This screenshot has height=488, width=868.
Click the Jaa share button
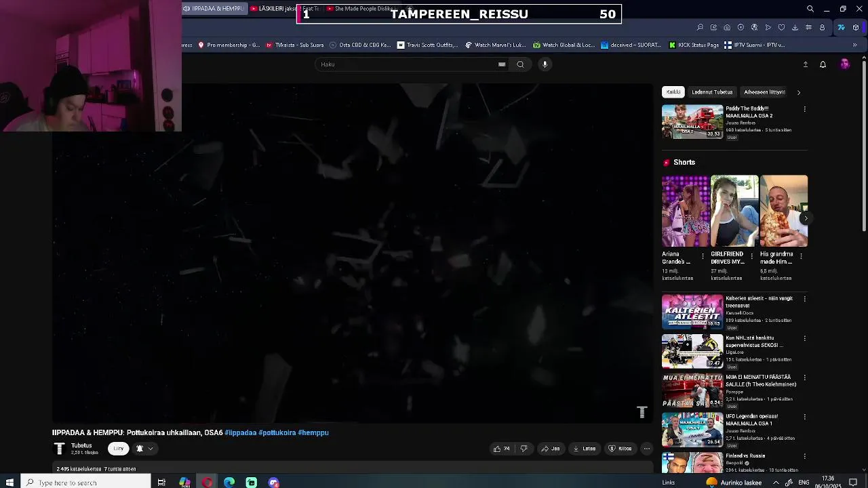(x=551, y=449)
